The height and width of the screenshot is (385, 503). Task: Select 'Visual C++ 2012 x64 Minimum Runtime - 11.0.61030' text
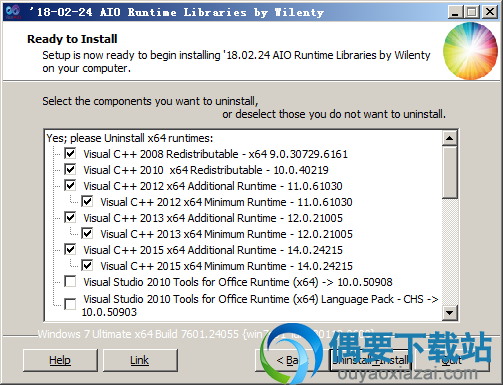(x=226, y=202)
